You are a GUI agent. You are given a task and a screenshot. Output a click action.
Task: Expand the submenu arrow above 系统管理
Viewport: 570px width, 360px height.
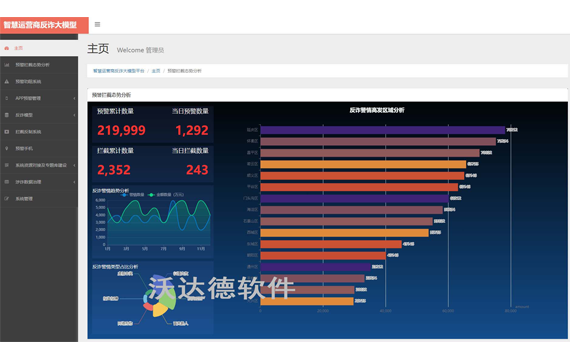pyautogui.click(x=74, y=182)
